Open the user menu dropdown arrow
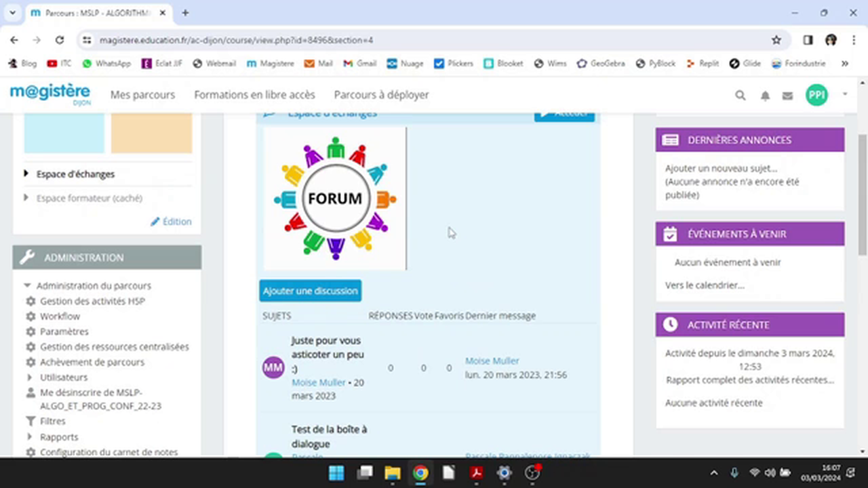The image size is (868, 488). coord(845,94)
